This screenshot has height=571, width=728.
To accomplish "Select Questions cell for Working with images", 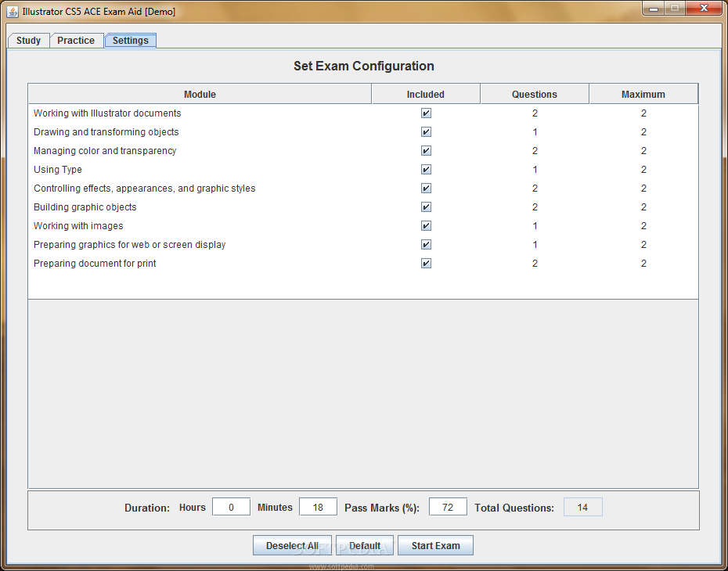I will click(535, 226).
